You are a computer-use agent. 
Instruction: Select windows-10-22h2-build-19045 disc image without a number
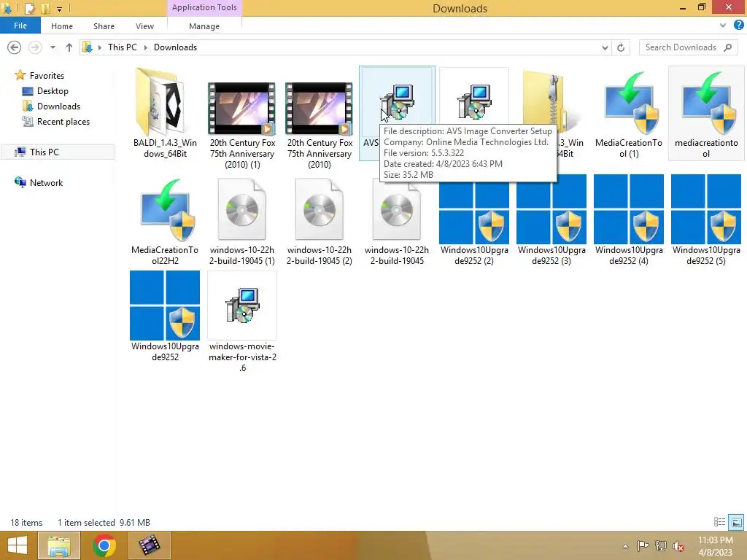point(397,220)
